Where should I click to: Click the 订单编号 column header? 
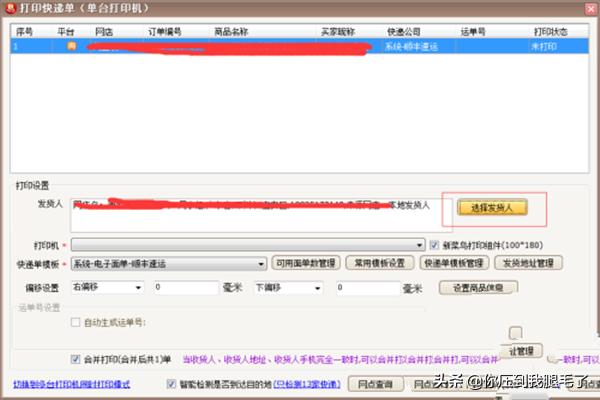[165, 31]
